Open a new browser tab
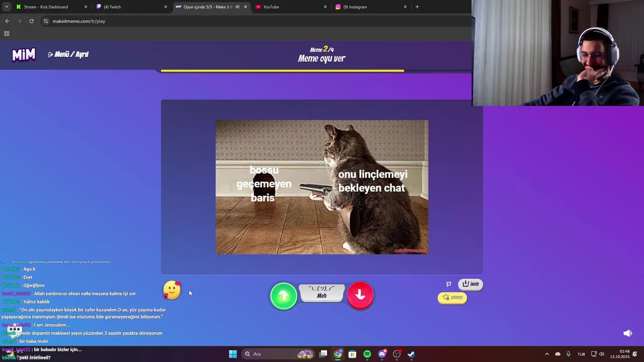 (417, 7)
